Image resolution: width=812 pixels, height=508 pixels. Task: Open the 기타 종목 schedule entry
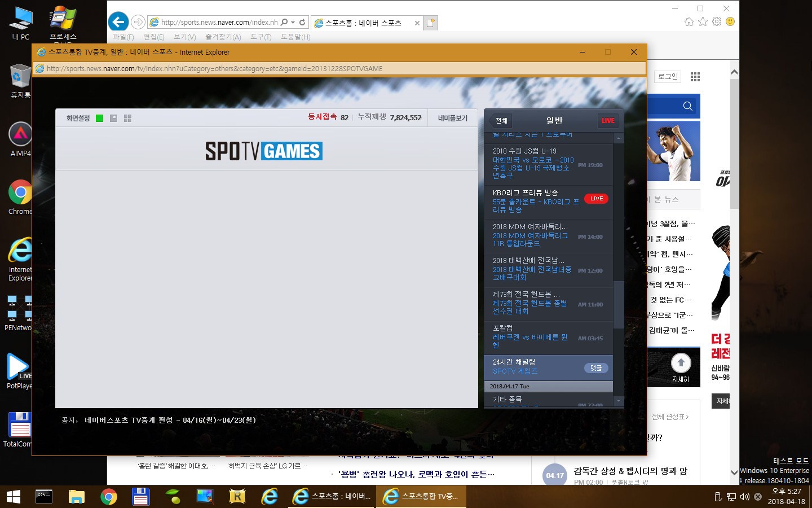549,400
